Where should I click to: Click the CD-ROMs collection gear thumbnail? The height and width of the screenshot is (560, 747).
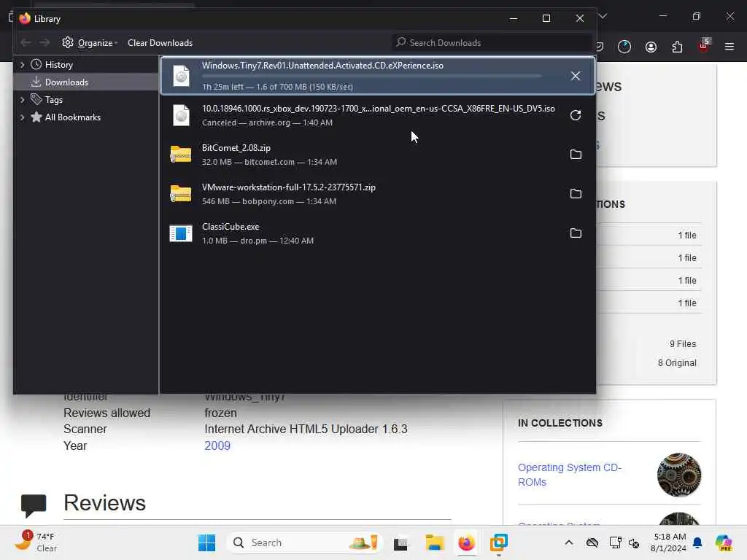pos(679,475)
